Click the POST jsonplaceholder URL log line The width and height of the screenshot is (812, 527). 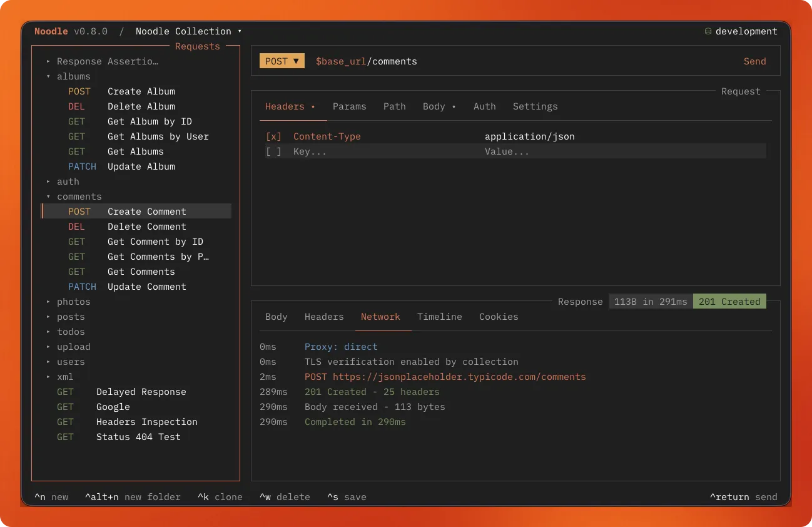tap(445, 377)
